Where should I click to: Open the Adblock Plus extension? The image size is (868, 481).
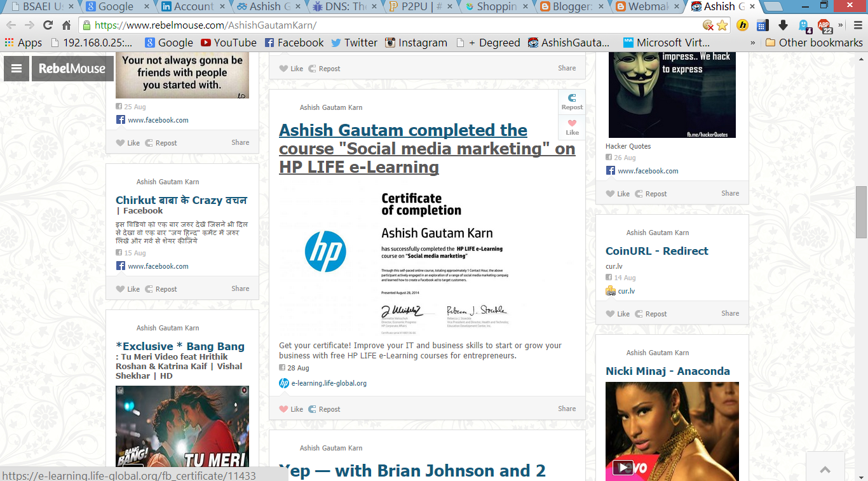[x=825, y=25]
